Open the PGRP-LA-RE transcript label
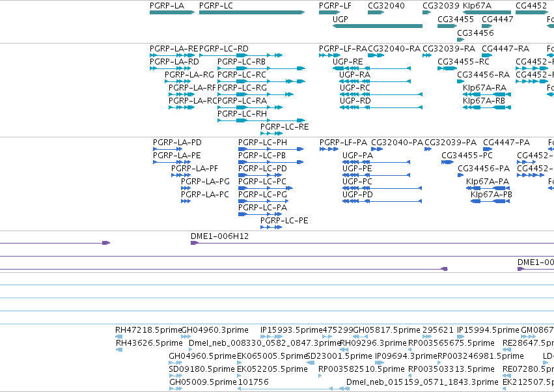The width and height of the screenshot is (554, 392). (x=174, y=49)
